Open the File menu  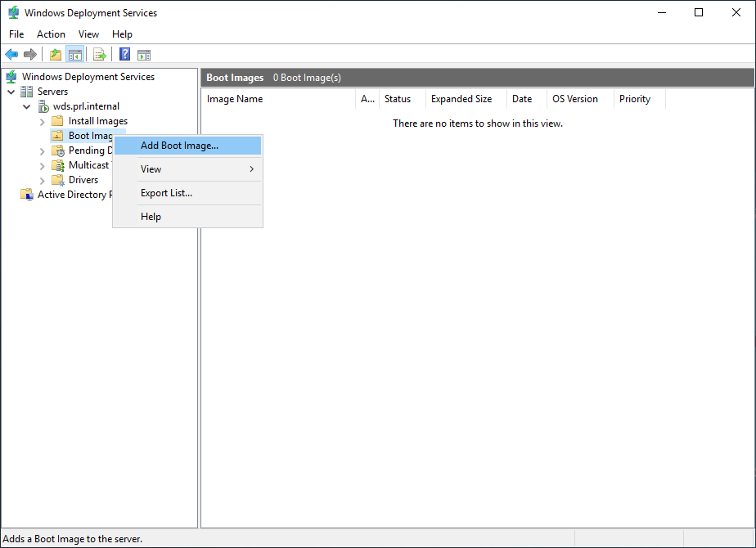pos(16,34)
